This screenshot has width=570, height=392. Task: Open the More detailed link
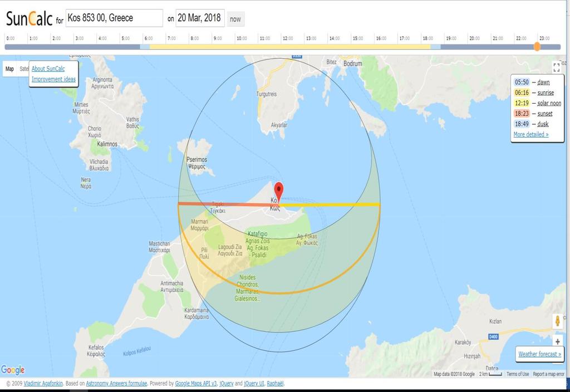coord(530,134)
